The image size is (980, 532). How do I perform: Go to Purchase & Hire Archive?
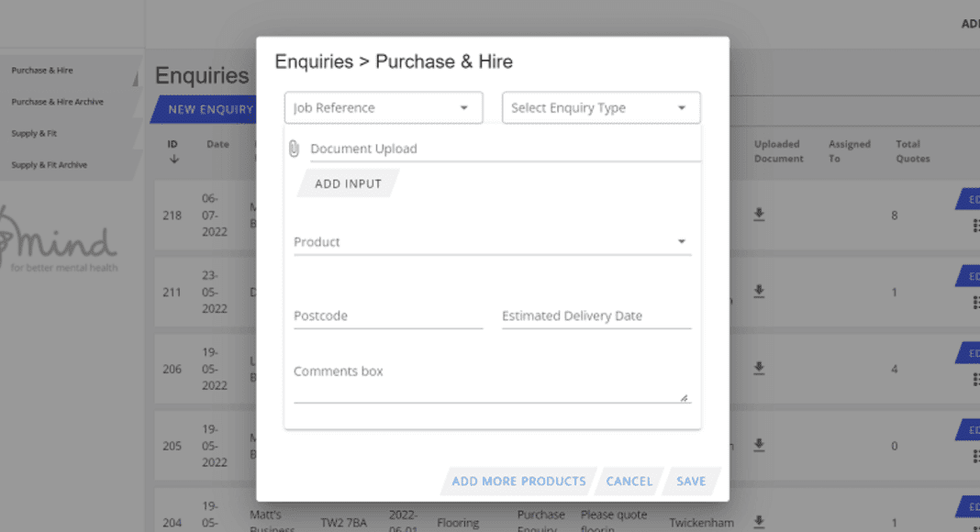57,102
